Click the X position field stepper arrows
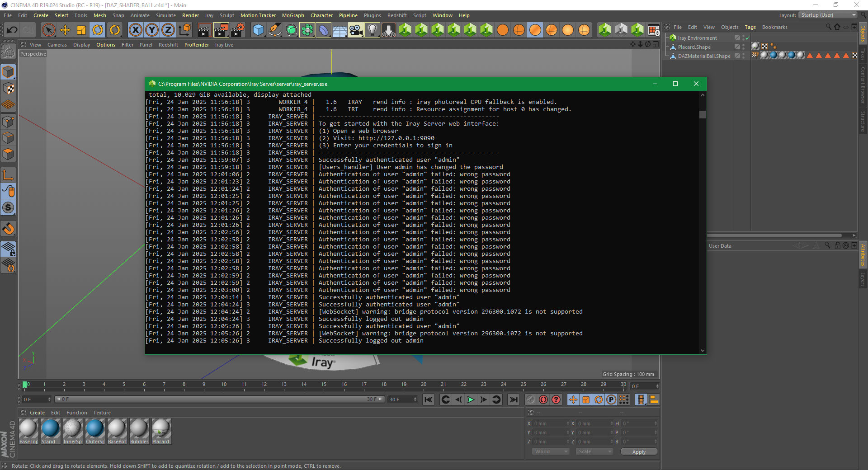This screenshot has height=470, width=868. [x=568, y=423]
